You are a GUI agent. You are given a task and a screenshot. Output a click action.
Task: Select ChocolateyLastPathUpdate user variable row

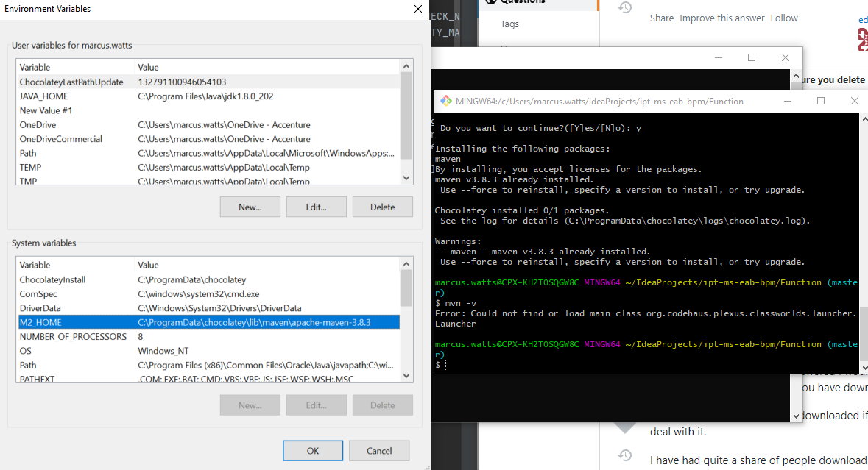click(x=208, y=82)
